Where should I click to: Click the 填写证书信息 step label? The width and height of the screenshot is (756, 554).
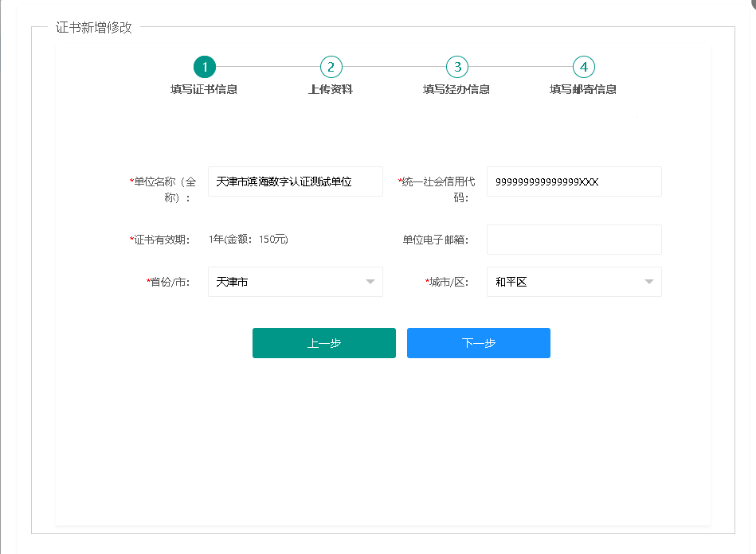[203, 89]
